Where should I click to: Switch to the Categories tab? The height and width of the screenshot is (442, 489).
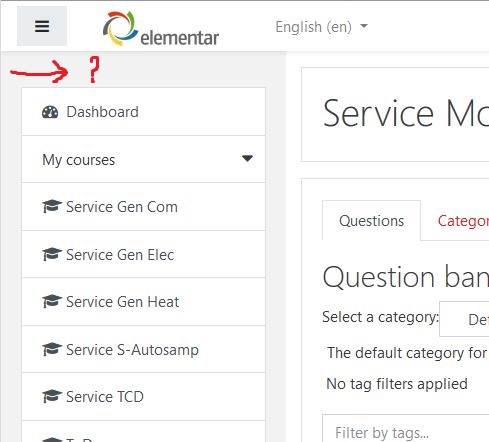tap(463, 221)
